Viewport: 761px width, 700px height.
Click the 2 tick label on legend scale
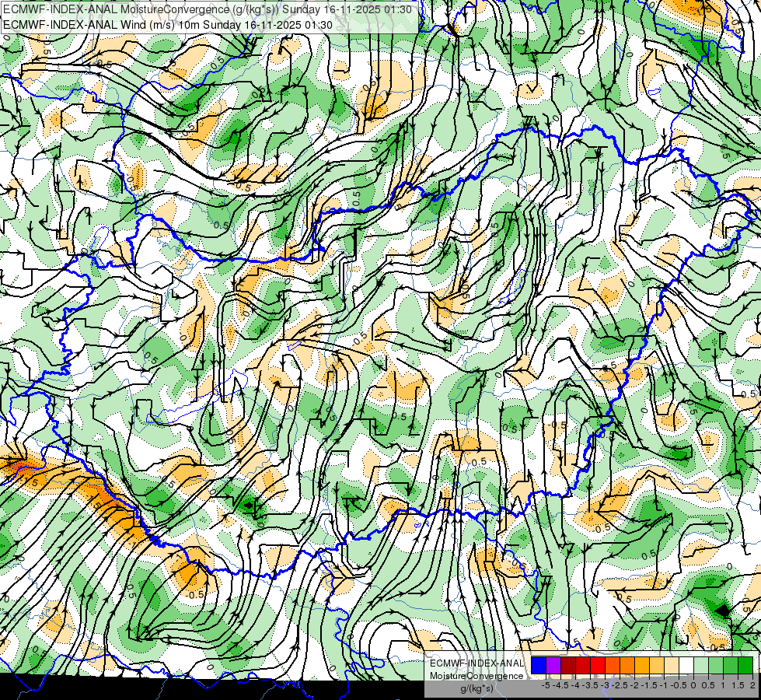click(752, 685)
